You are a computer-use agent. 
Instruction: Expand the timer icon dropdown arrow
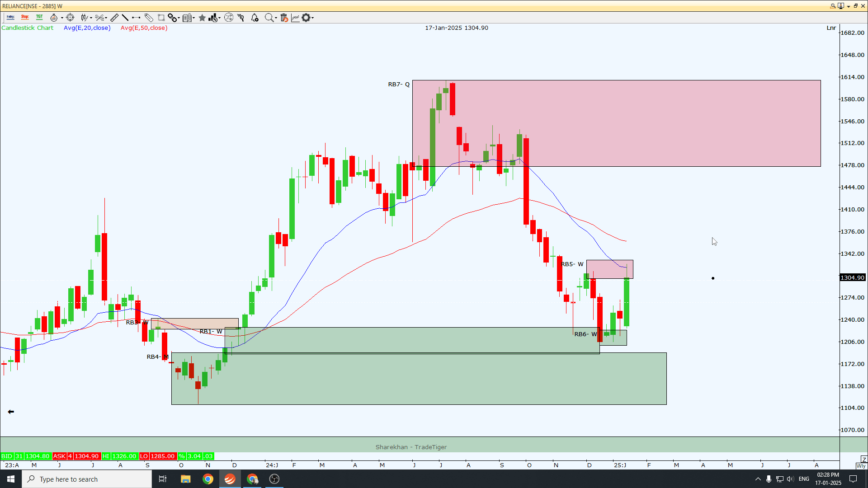coord(62,18)
